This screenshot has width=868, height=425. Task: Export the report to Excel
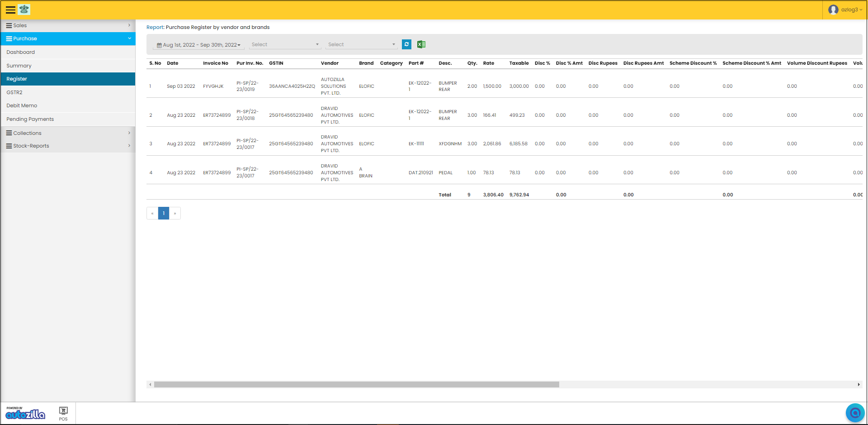click(421, 44)
